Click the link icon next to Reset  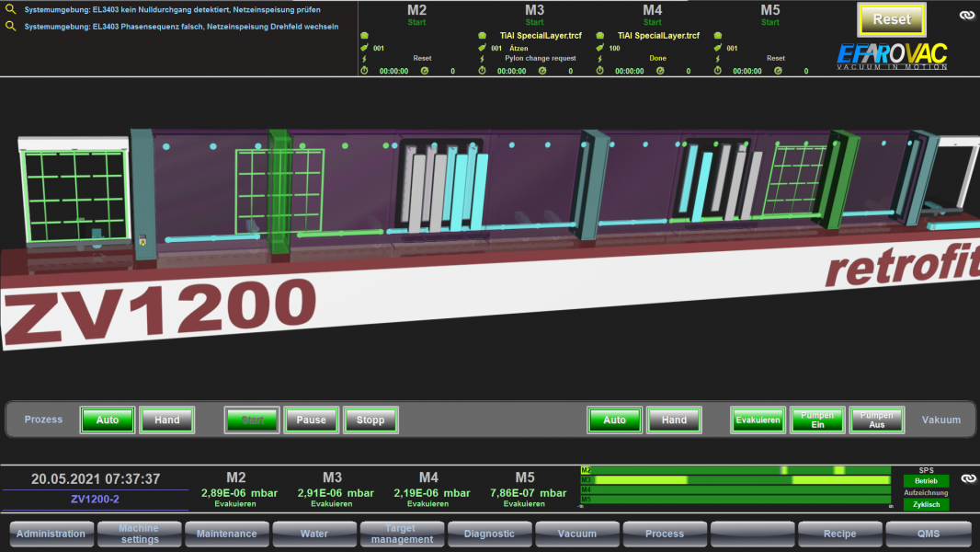point(966,16)
